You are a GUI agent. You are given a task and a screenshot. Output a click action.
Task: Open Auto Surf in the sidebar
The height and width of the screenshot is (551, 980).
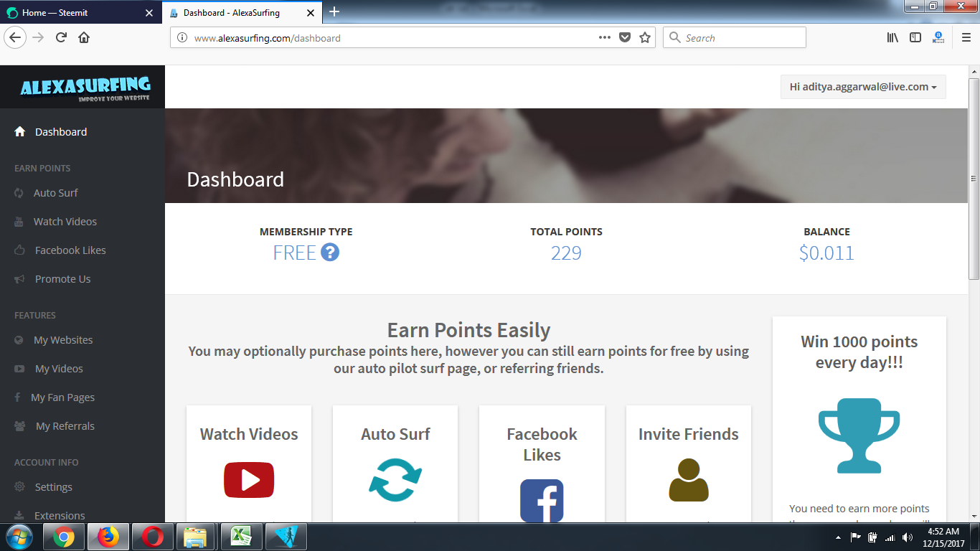click(56, 193)
